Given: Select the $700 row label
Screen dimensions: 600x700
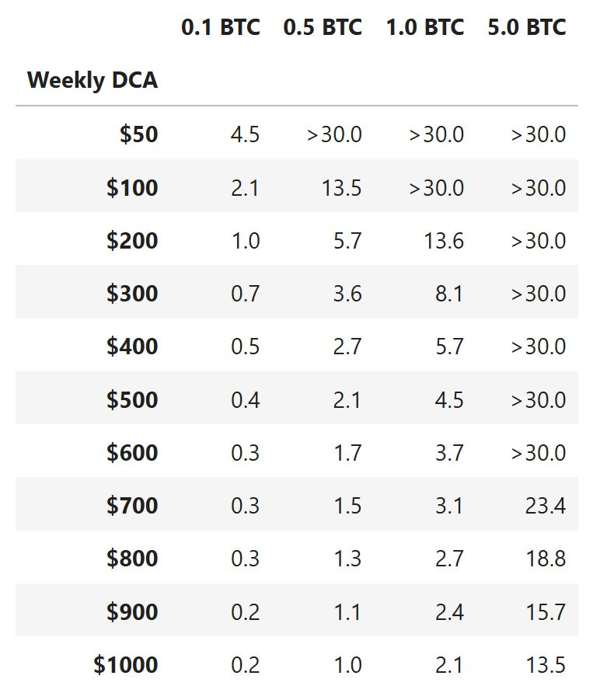Looking at the screenshot, I should pyautogui.click(x=132, y=505).
